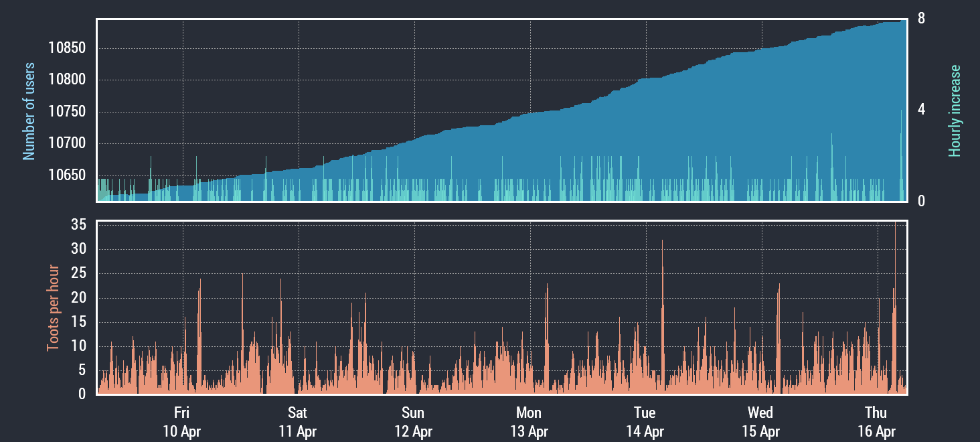
Task: Click the 4 tick on hourly increase axis
Action: [x=922, y=110]
